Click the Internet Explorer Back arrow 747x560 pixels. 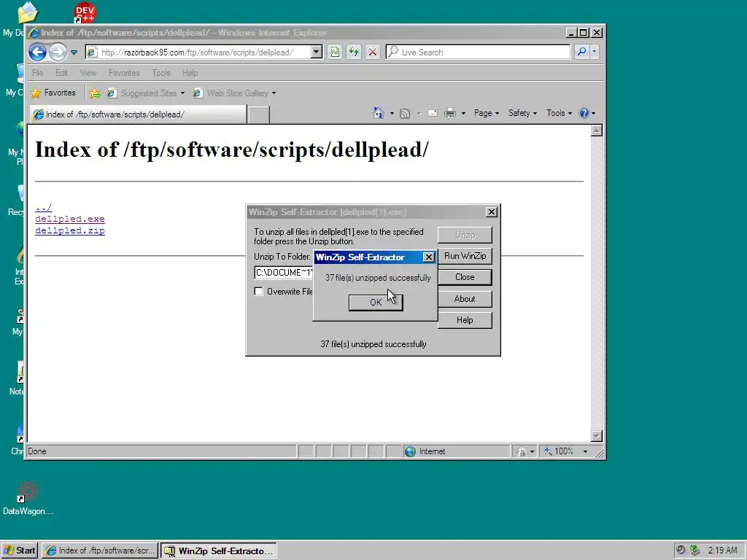coord(38,52)
